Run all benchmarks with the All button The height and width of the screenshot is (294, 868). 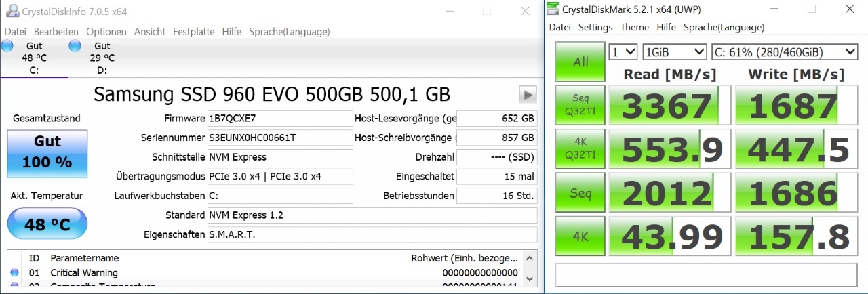click(580, 62)
